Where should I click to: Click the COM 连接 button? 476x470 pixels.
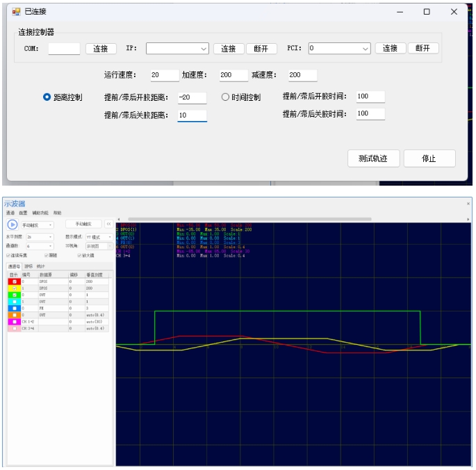(101, 49)
